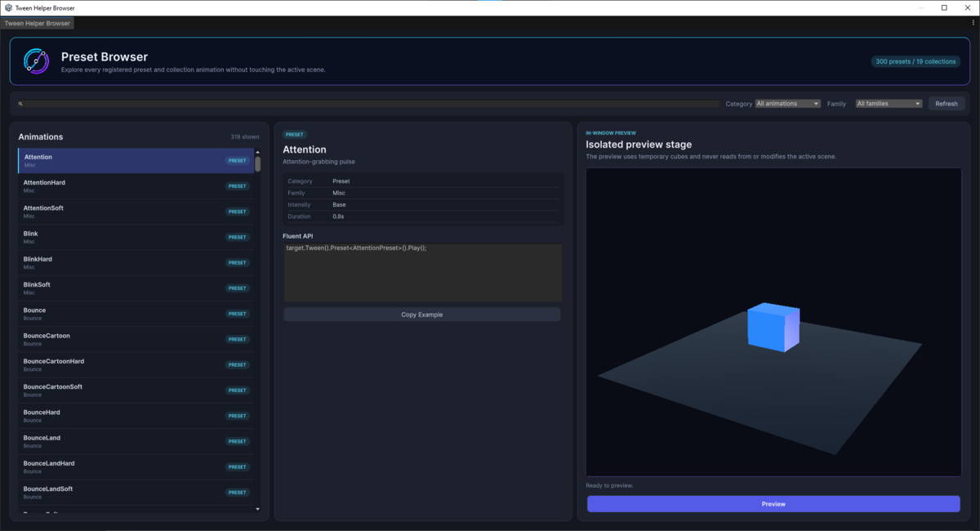Focus the animation search field
Image resolution: width=980 pixels, height=531 pixels.
click(x=368, y=104)
